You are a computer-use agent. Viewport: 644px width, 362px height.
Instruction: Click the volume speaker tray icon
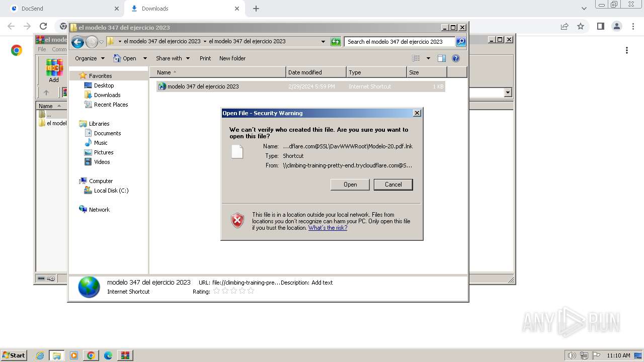pos(572,355)
